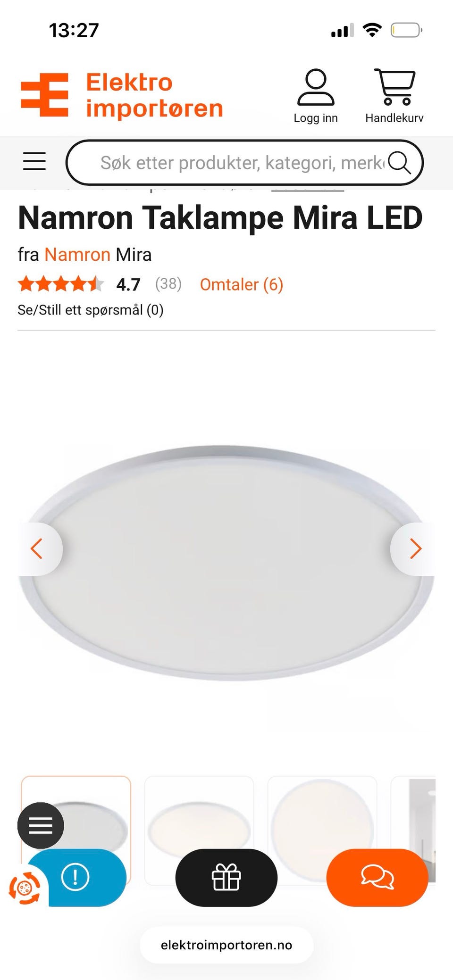The width and height of the screenshot is (453, 980).
Task: Select the second lamp thumbnail
Action: click(x=199, y=831)
